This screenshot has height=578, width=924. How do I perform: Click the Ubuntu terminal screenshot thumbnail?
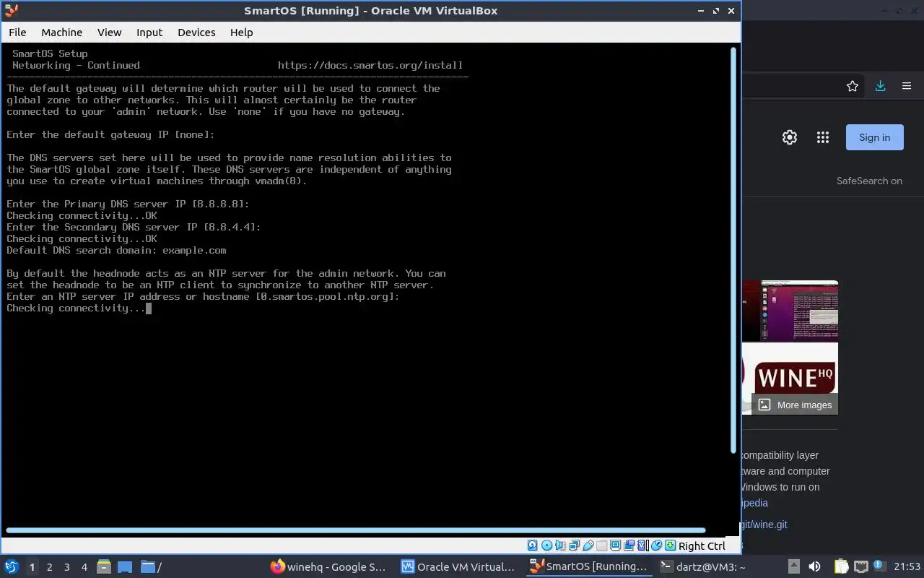point(790,311)
